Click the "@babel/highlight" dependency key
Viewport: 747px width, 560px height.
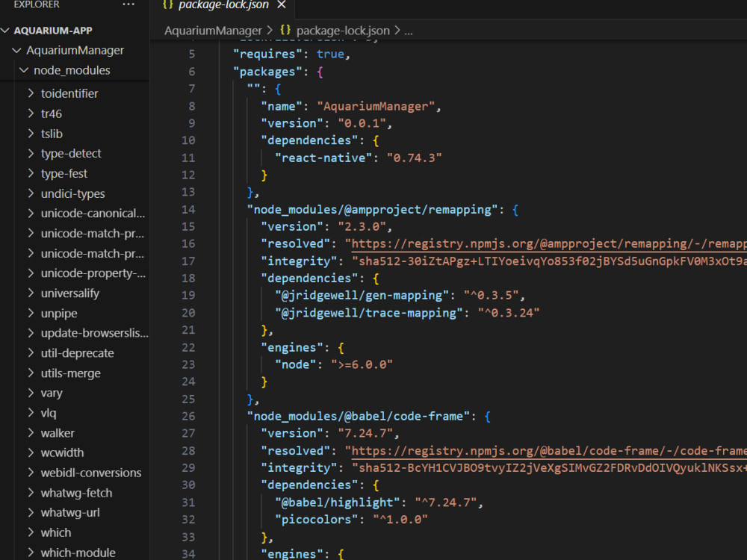pos(338,503)
